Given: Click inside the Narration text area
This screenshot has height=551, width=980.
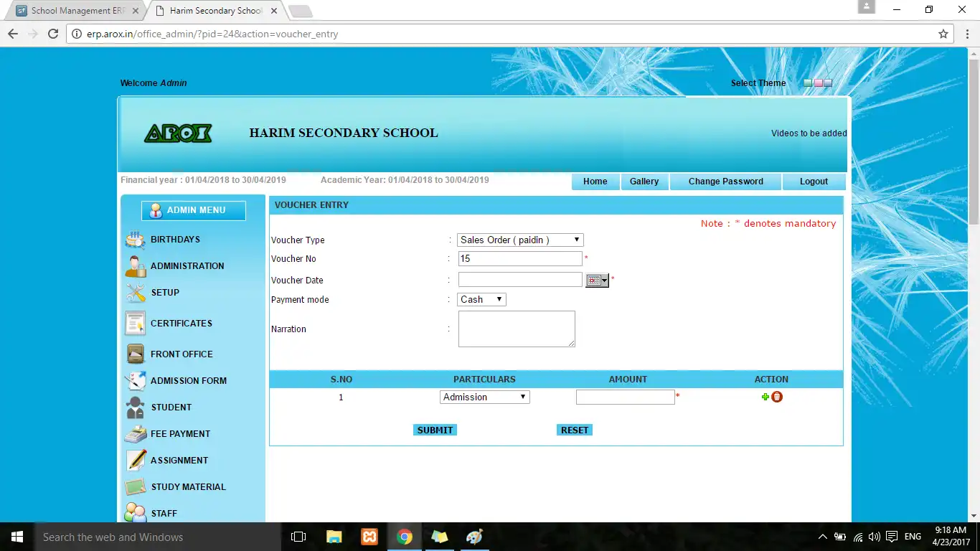Looking at the screenshot, I should point(516,329).
